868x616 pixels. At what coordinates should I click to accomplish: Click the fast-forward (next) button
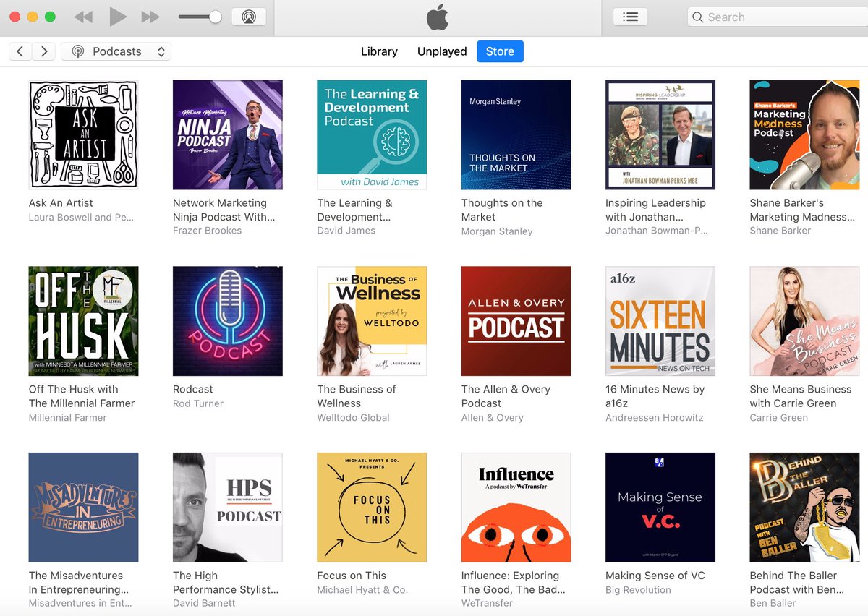point(150,17)
